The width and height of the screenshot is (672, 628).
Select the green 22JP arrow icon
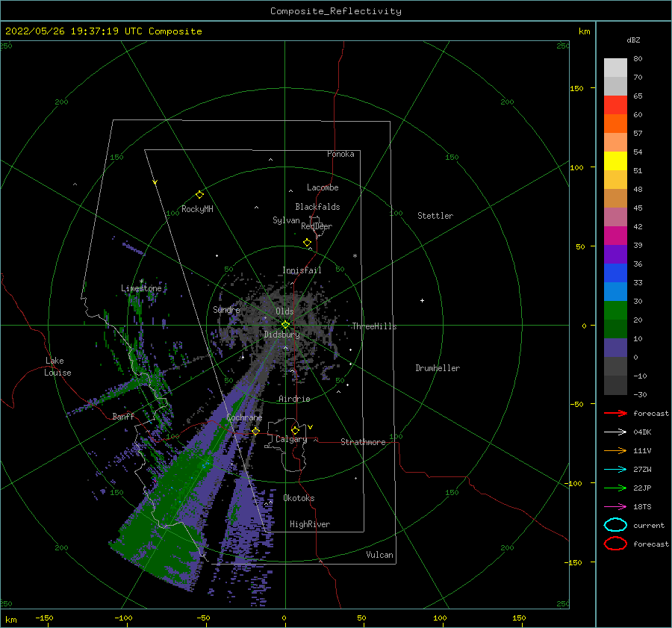[615, 488]
